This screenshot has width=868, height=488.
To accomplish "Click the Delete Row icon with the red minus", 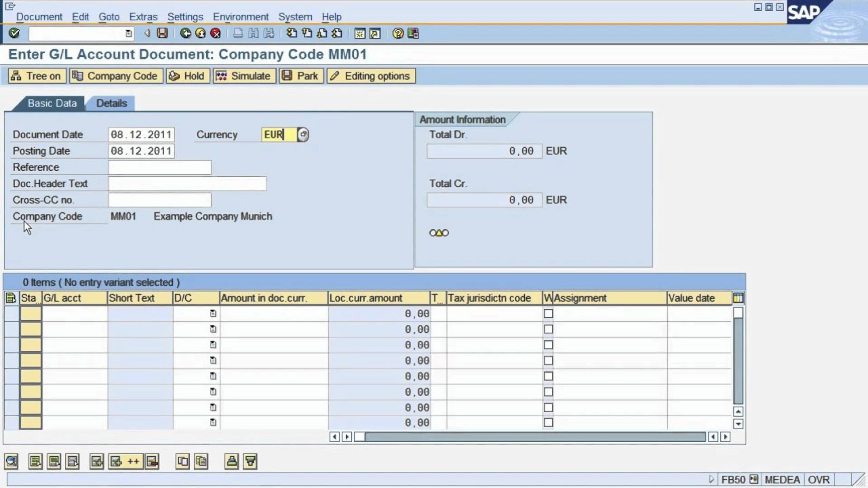I will (x=152, y=462).
